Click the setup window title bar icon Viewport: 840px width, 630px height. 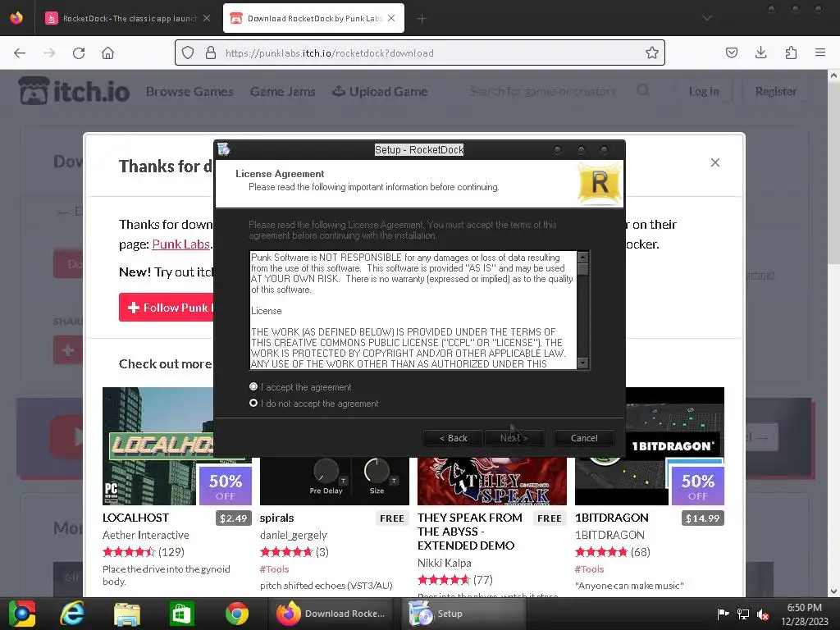tap(224, 149)
